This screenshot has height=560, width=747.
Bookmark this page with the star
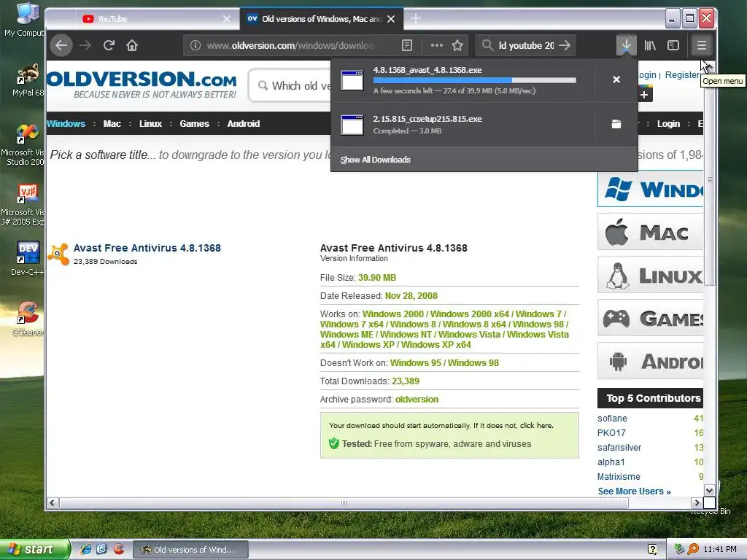[x=457, y=45]
